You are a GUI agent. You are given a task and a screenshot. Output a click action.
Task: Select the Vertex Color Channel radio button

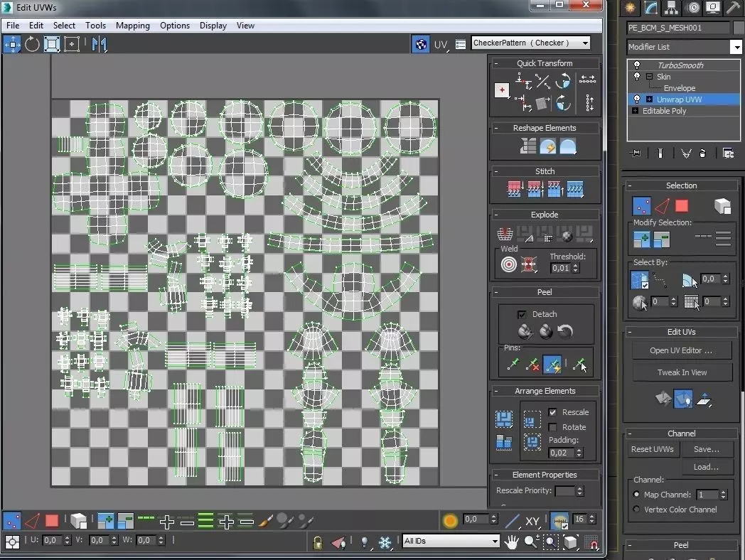(x=636, y=509)
